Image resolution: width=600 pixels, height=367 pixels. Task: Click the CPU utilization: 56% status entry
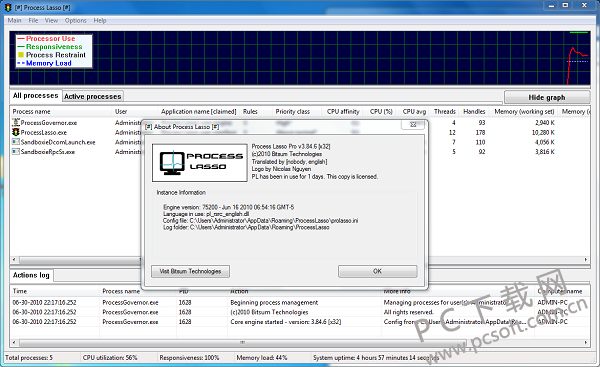coord(110,358)
